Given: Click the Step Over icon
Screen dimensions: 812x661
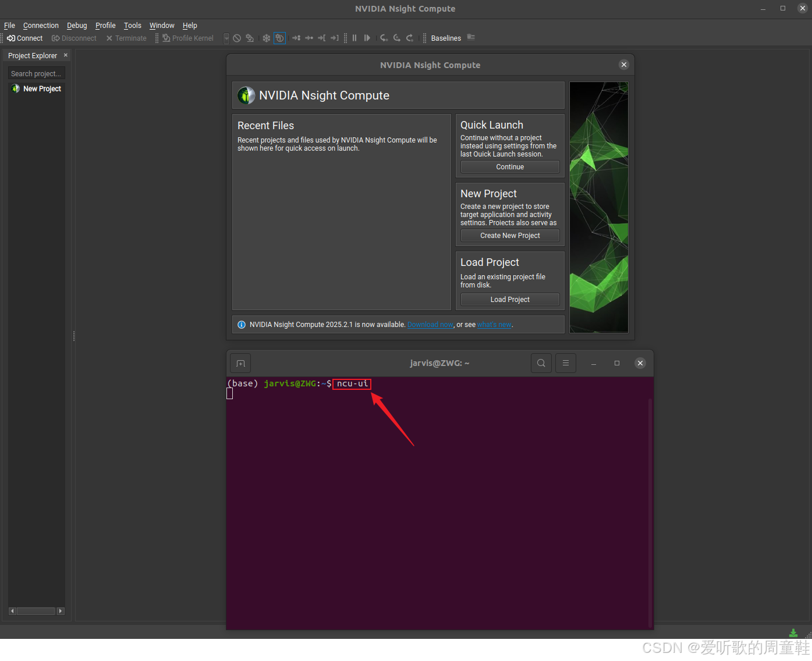Looking at the screenshot, I should (397, 38).
